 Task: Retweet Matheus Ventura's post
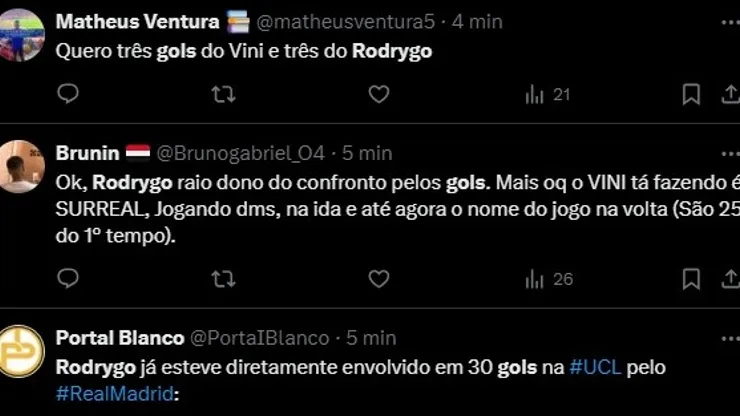tap(224, 94)
